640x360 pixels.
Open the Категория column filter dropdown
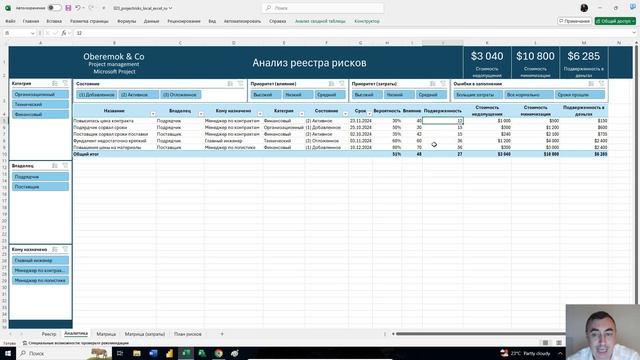(x=302, y=114)
